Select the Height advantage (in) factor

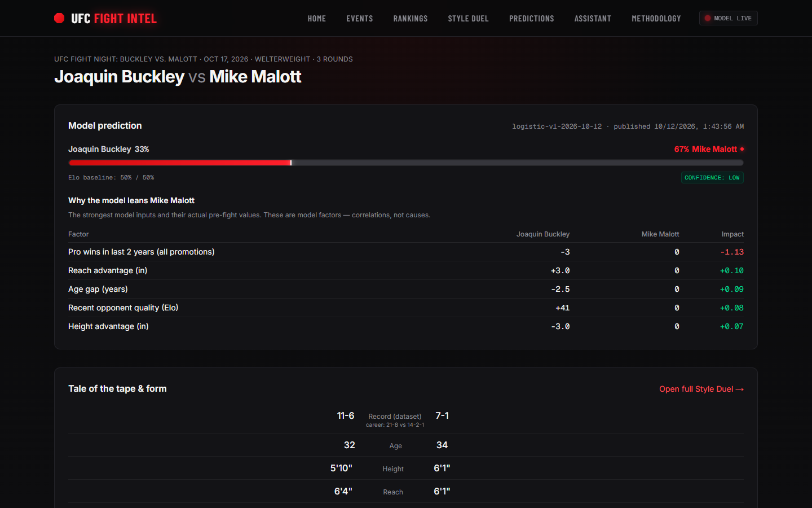click(x=108, y=326)
